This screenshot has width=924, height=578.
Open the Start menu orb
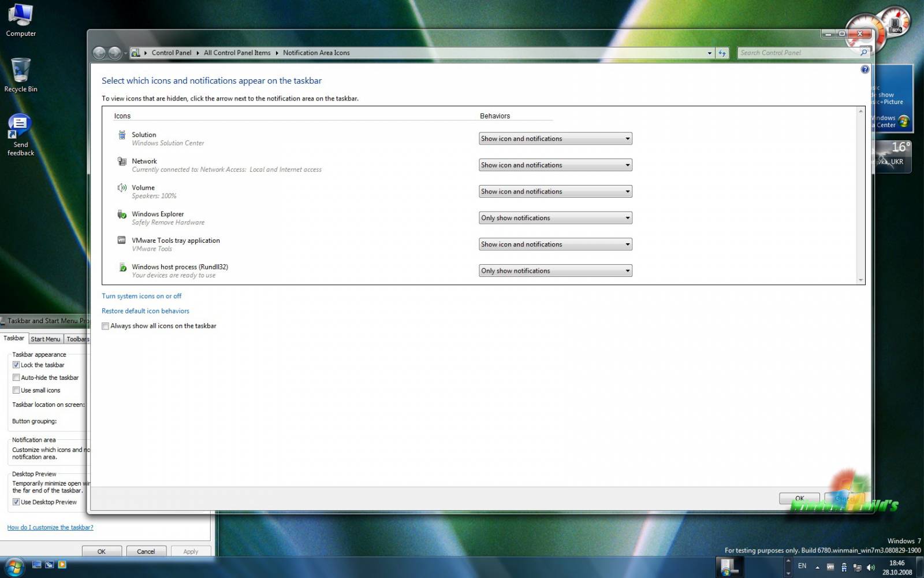(14, 566)
